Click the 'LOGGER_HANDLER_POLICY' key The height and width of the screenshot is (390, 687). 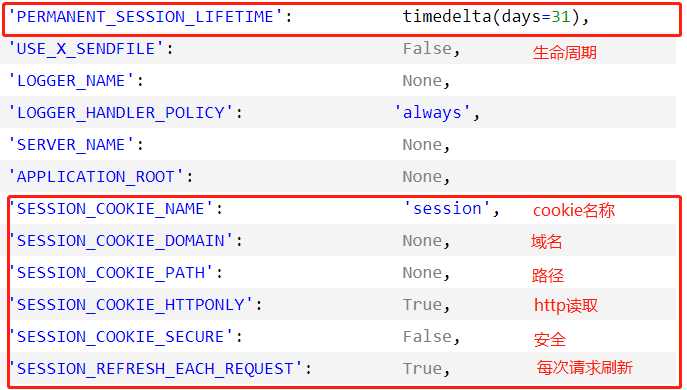click(121, 113)
